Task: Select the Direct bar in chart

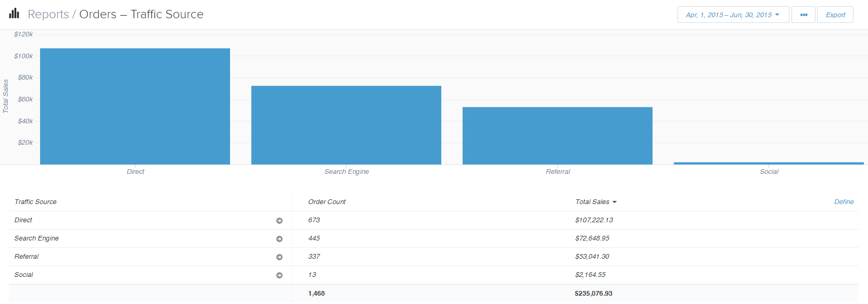Action: point(135,107)
